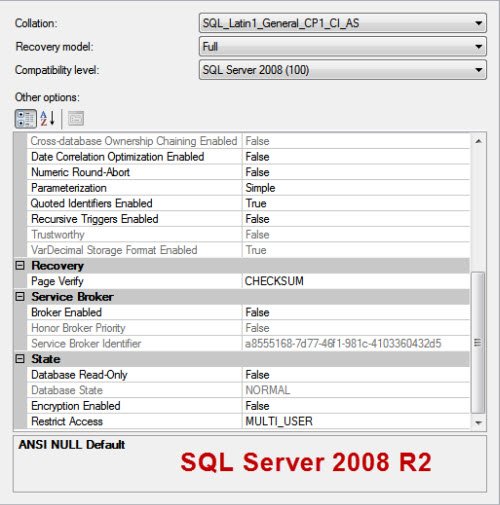Click the scrollbar up arrow
This screenshot has height=505, width=500.
point(478,141)
